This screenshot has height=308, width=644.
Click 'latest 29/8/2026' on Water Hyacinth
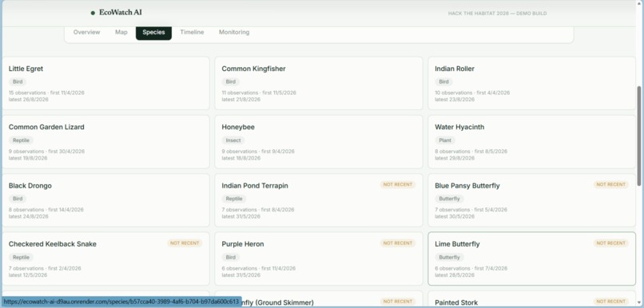(x=455, y=158)
